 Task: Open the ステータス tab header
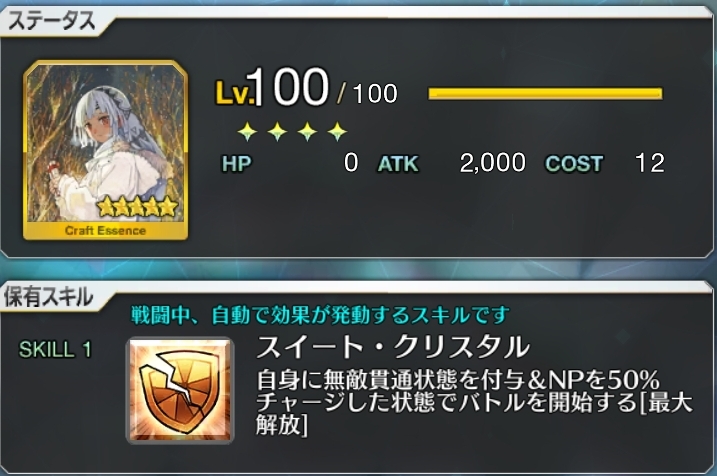coord(52,21)
